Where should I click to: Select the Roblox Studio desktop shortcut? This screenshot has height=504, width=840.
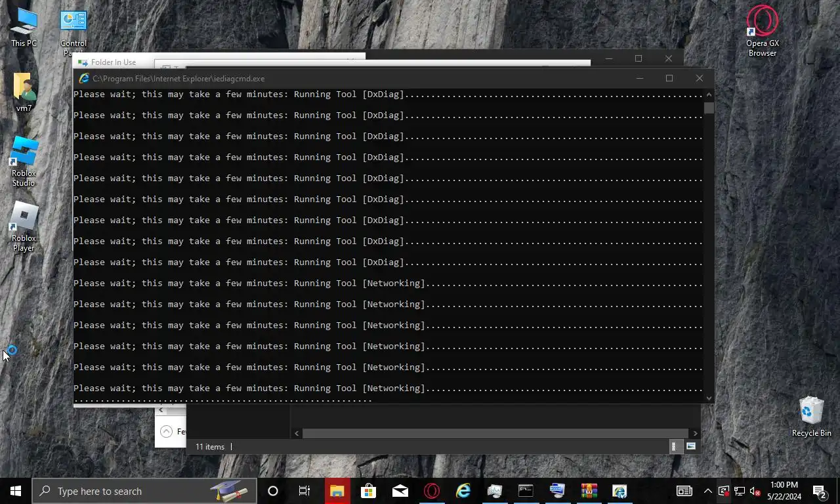(x=24, y=161)
